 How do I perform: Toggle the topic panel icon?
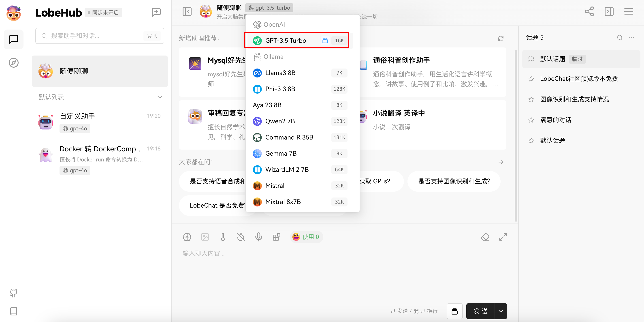[x=609, y=11]
